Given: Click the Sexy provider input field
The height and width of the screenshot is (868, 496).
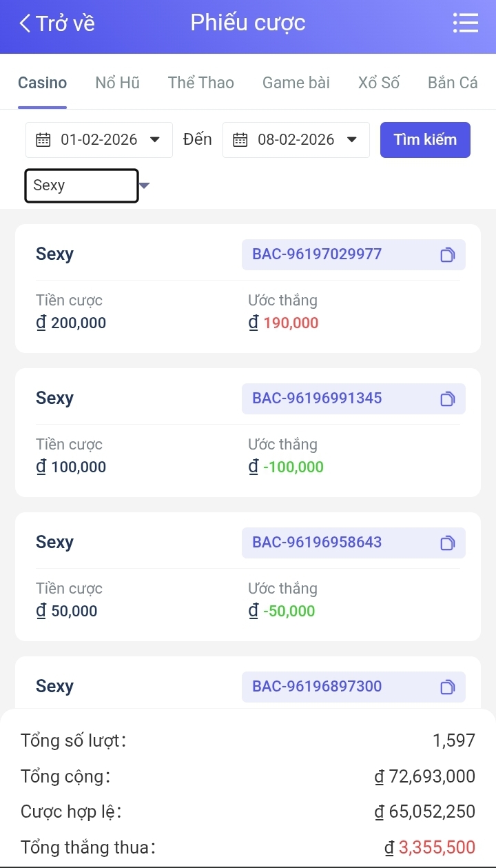Looking at the screenshot, I should [x=81, y=185].
